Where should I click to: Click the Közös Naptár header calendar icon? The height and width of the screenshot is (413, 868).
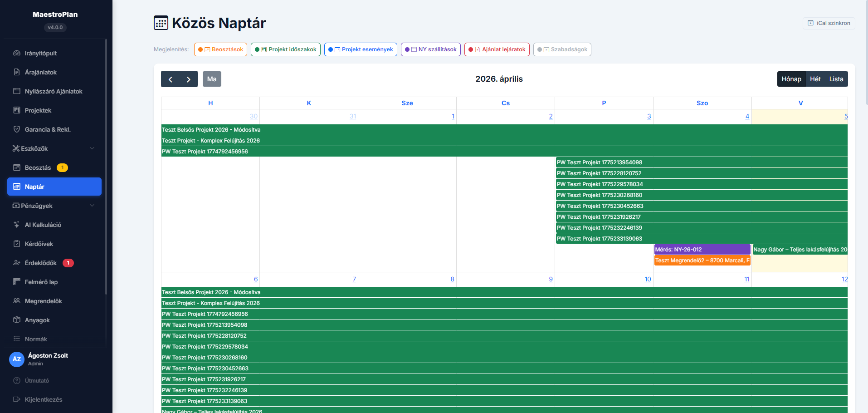click(161, 23)
